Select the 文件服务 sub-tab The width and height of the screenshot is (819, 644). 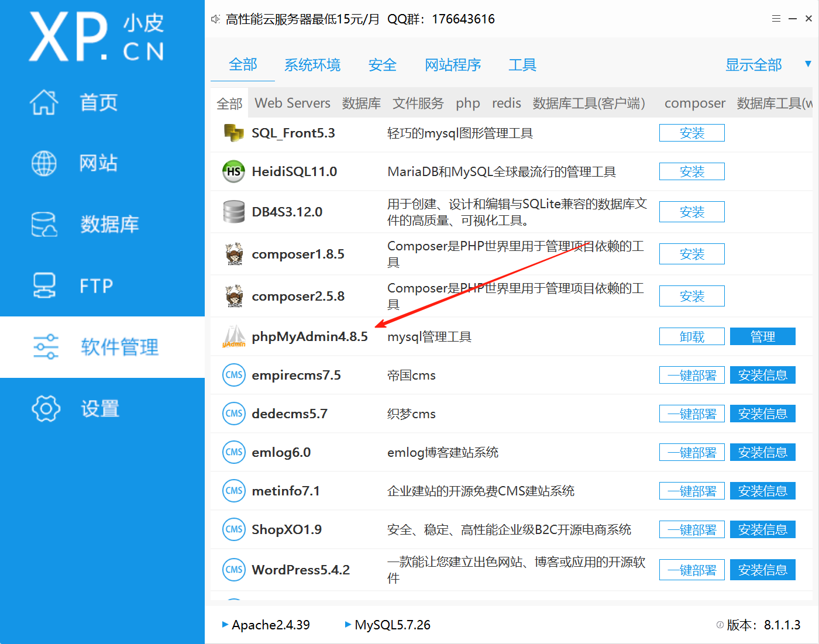coord(418,104)
